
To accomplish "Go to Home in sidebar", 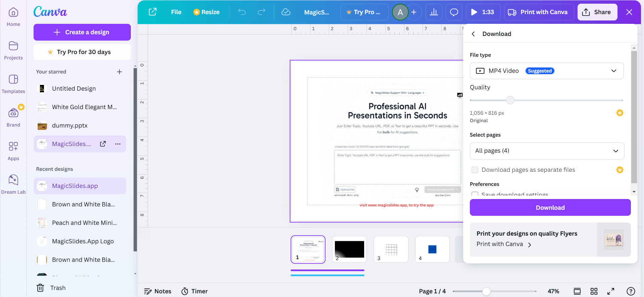I will coord(13,17).
